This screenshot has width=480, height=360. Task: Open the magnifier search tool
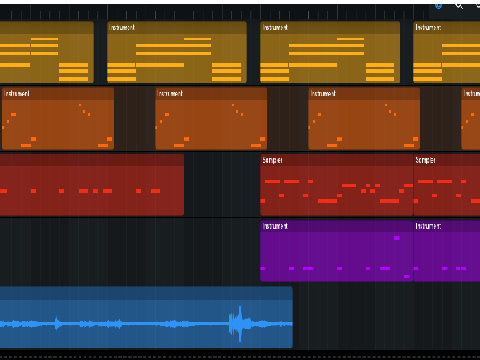click(x=459, y=6)
